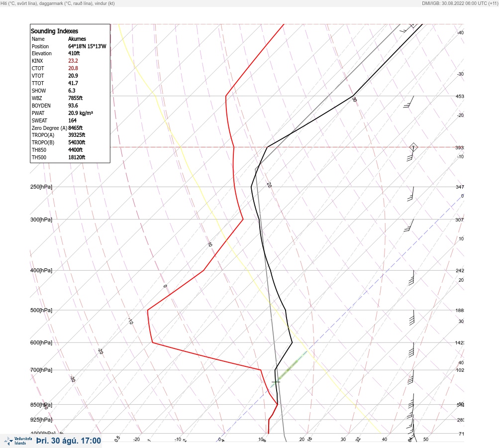Click the '925[hPa]' pressure label
499x448 pixels.
(x=41, y=420)
